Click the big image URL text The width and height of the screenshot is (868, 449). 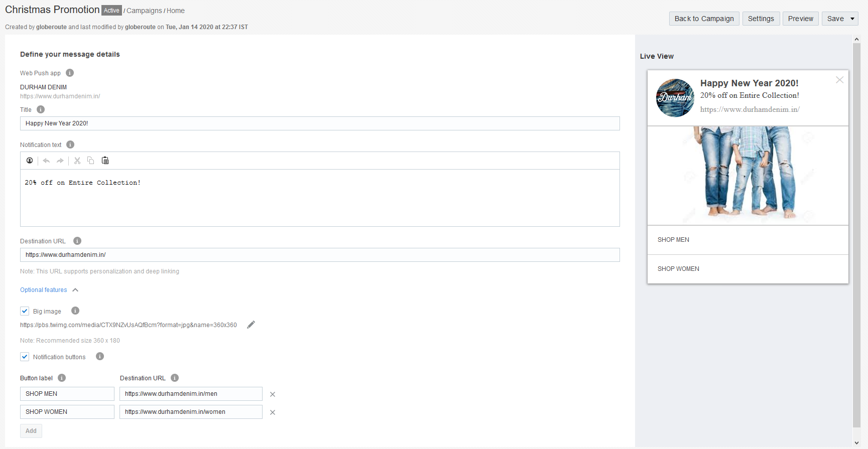point(129,325)
